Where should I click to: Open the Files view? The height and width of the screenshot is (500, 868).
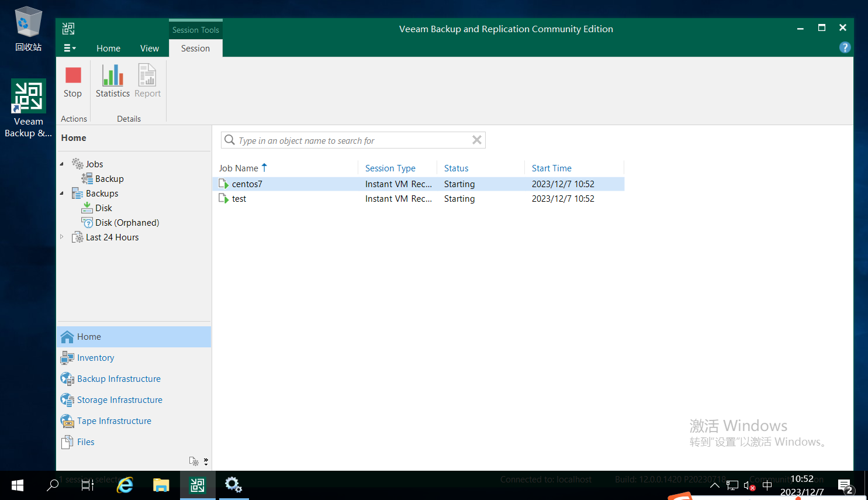(x=134, y=442)
